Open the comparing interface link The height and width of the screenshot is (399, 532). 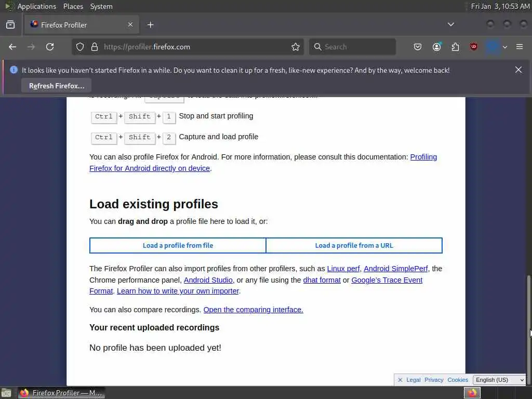pyautogui.click(x=253, y=310)
